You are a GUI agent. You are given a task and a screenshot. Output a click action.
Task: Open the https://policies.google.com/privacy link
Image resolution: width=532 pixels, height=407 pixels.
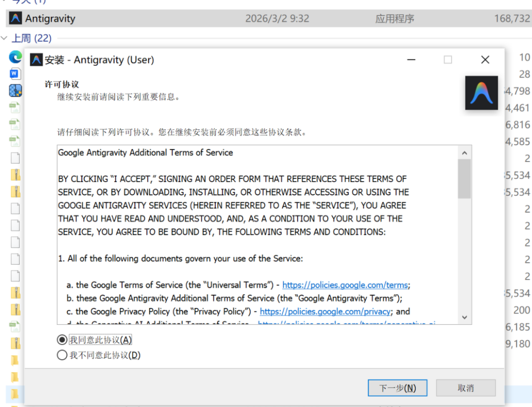[x=325, y=312]
